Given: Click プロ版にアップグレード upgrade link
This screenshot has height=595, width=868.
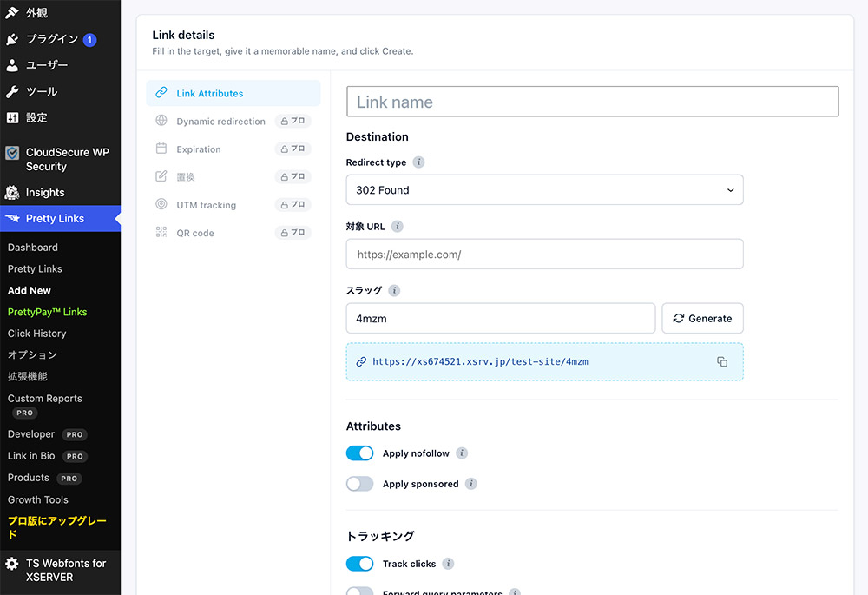Looking at the screenshot, I should pyautogui.click(x=56, y=527).
